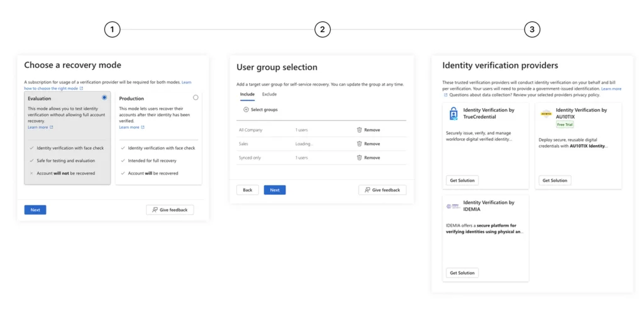Select the Production recovery mode radio button
This screenshot has height=314, width=644.
[196, 97]
